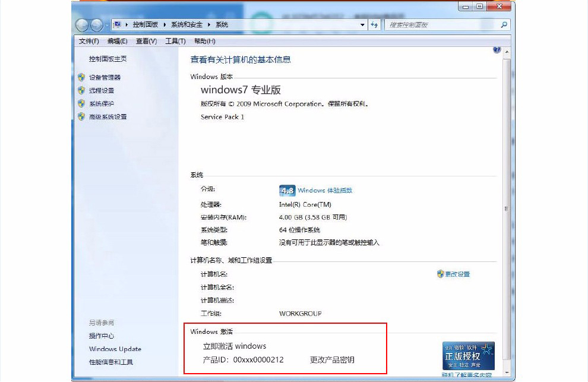
Task: Click the magnifier search icon
Action: click(x=504, y=25)
